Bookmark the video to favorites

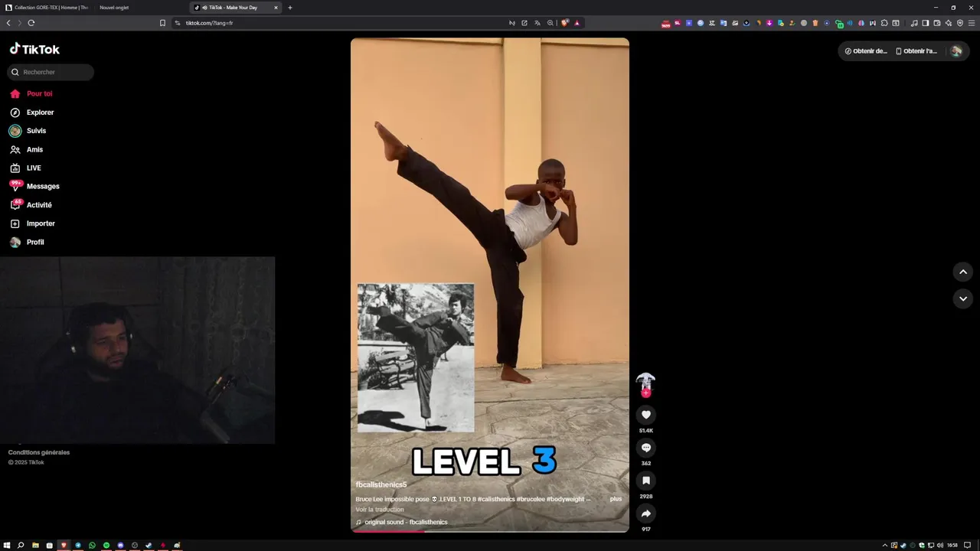[x=645, y=481]
